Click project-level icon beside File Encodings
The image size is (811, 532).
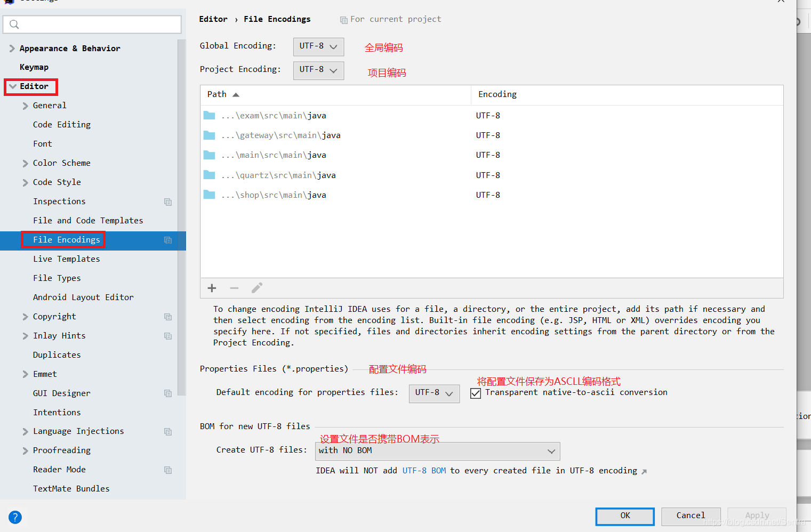(x=168, y=240)
